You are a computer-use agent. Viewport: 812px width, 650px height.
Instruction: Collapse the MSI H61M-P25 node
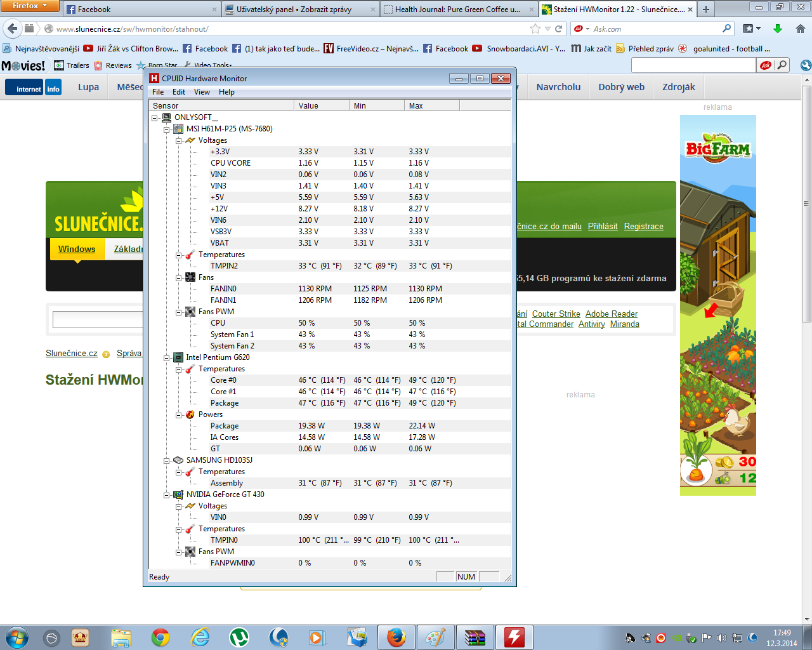tap(167, 129)
